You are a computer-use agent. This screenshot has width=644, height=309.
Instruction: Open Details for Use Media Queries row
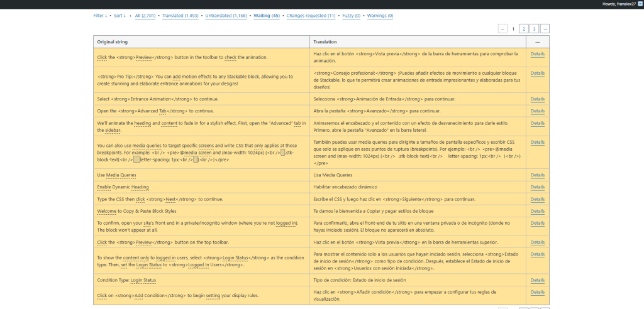click(537, 175)
